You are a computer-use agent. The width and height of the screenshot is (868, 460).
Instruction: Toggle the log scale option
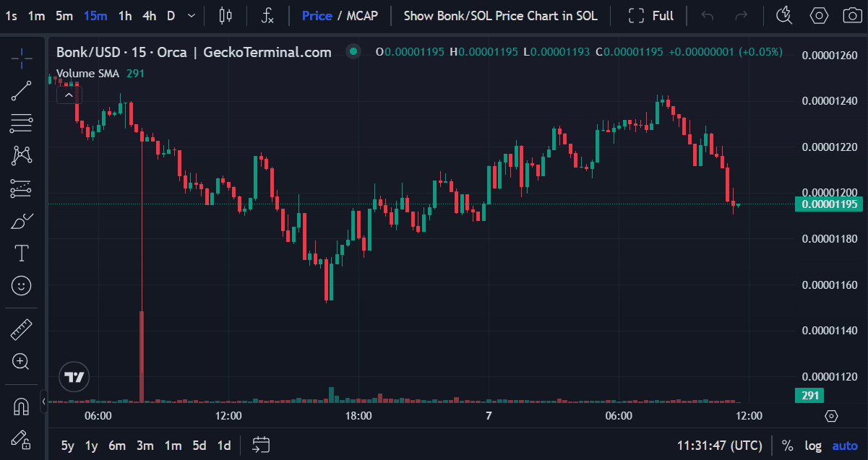[x=813, y=446]
